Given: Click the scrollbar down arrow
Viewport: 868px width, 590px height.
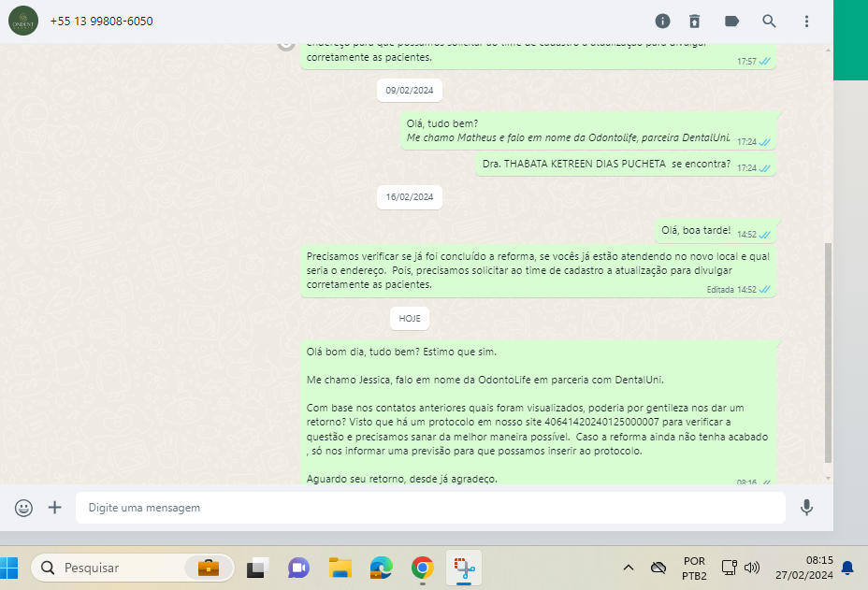Looking at the screenshot, I should click(828, 478).
